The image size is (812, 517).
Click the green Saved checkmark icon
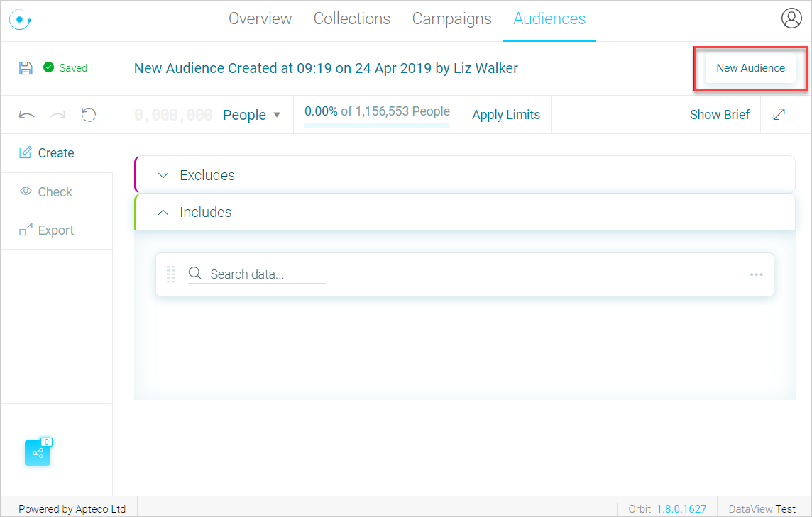pyautogui.click(x=49, y=67)
